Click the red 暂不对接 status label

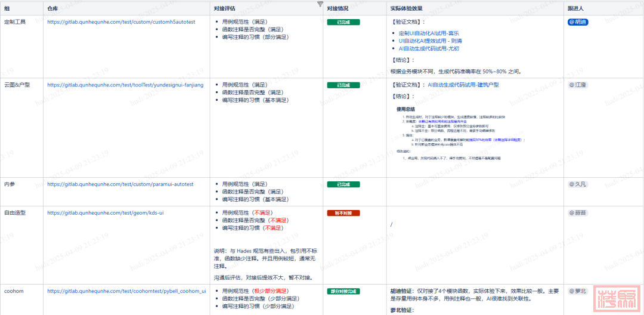pos(343,213)
